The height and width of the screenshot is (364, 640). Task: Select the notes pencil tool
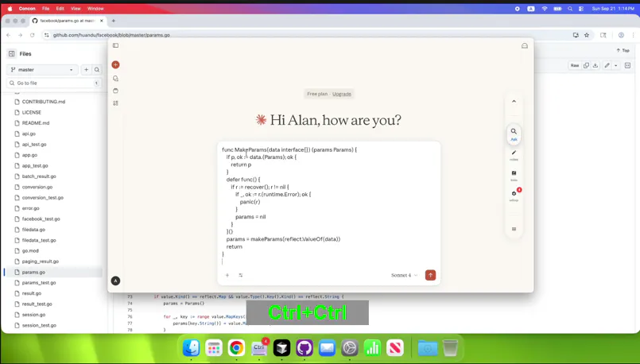514,155
